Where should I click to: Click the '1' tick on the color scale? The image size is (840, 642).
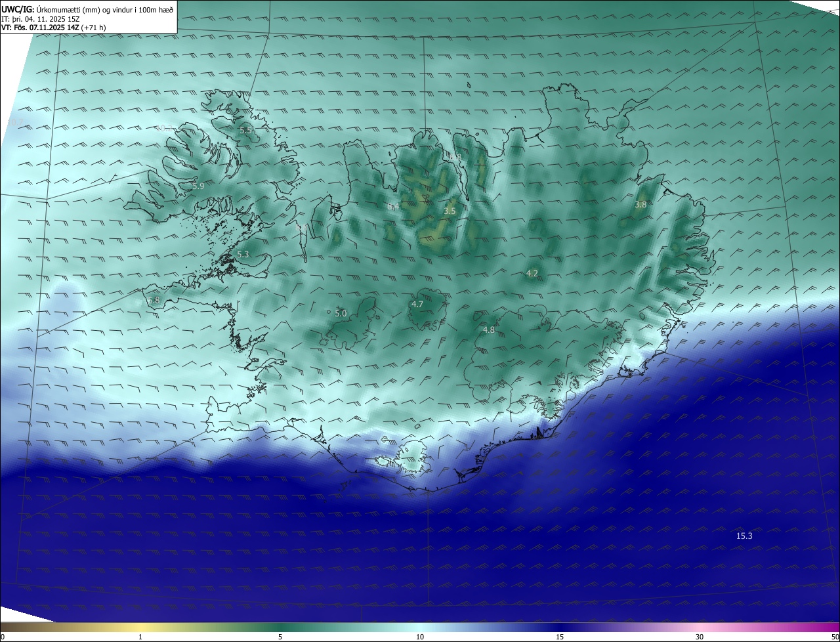tap(140, 637)
